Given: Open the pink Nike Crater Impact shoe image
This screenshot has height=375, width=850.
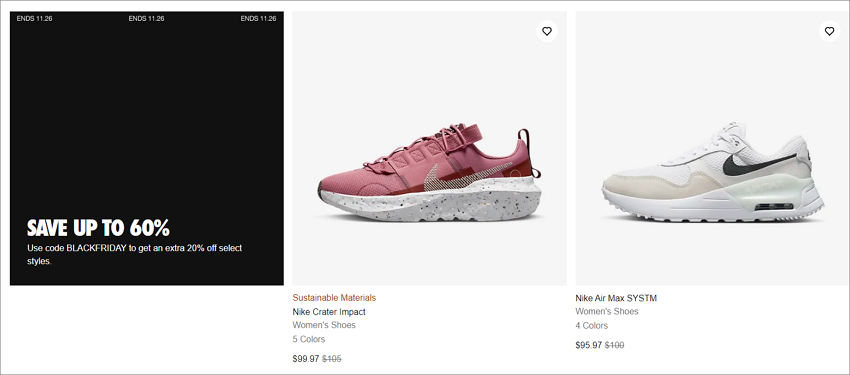Looking at the screenshot, I should pos(429,148).
